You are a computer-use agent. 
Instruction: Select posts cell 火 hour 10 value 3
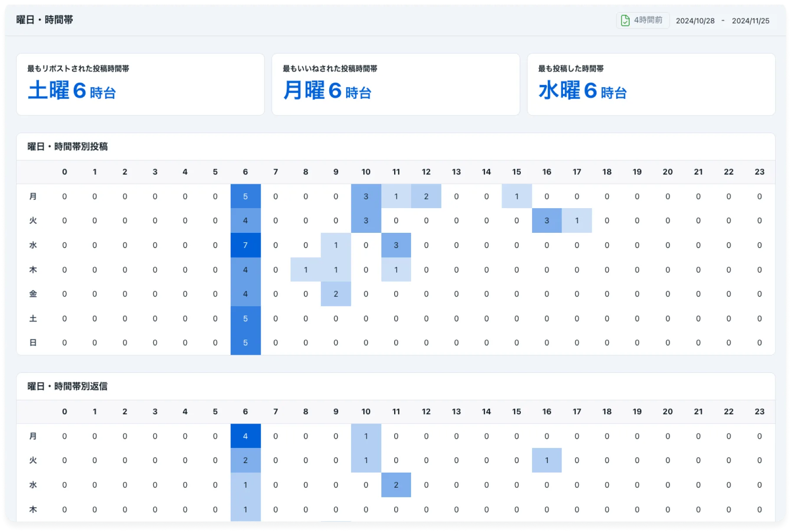click(x=366, y=221)
